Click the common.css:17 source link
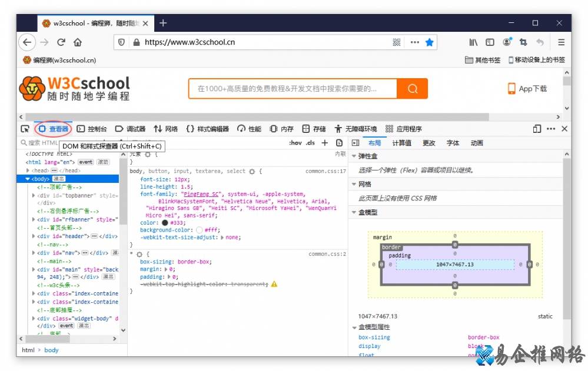This screenshot has width=588, height=371. (325, 171)
